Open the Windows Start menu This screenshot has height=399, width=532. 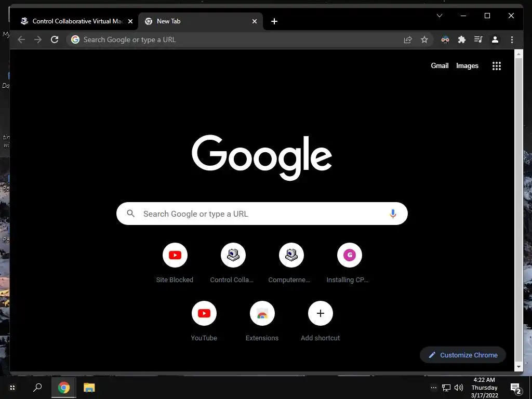(12, 388)
